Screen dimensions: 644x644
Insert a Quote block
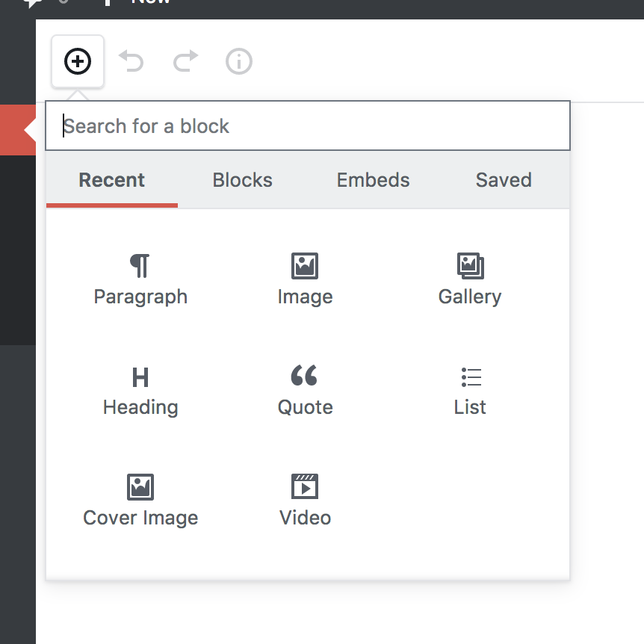point(305,390)
